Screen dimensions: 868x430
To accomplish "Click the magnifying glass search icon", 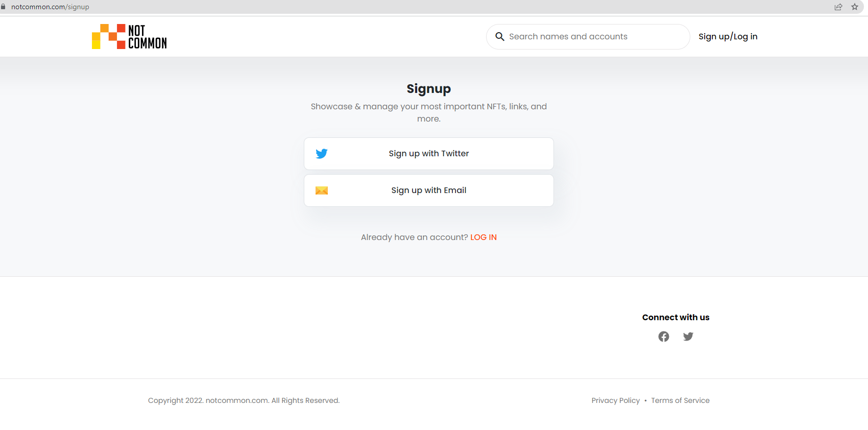I will [500, 37].
